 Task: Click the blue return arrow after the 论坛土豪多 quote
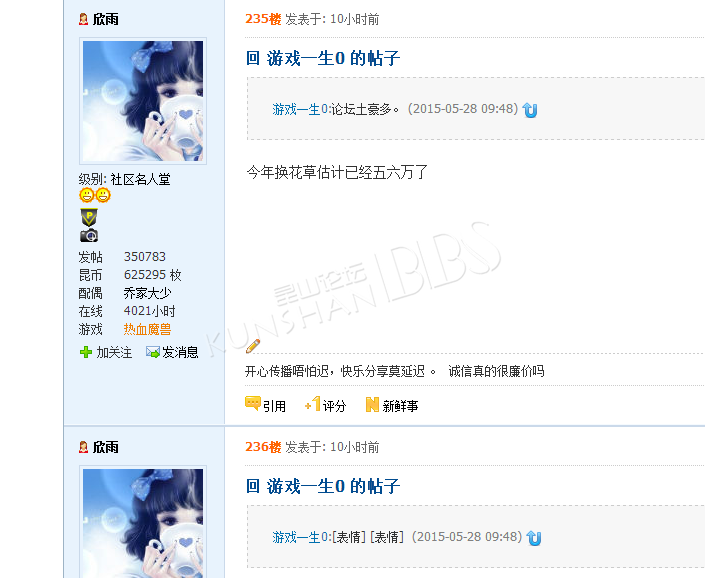click(x=530, y=110)
